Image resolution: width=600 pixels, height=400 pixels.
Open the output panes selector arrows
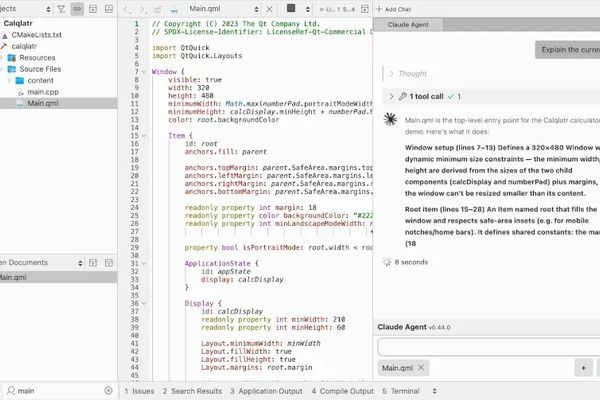[434, 391]
